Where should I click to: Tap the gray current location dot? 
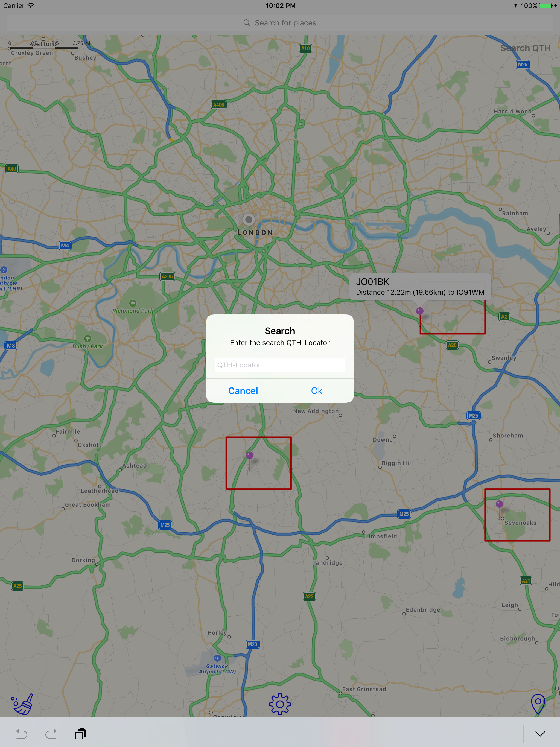(249, 220)
